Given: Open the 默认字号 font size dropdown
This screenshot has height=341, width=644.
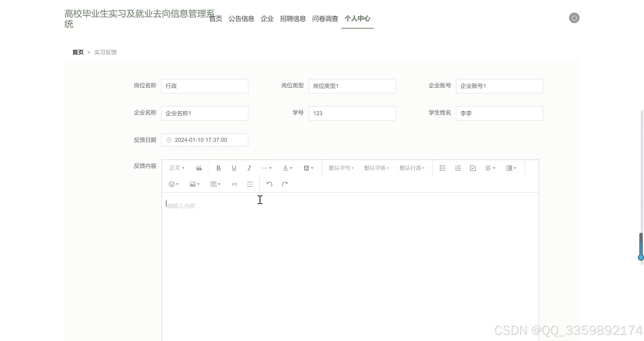Looking at the screenshot, I should point(341,168).
